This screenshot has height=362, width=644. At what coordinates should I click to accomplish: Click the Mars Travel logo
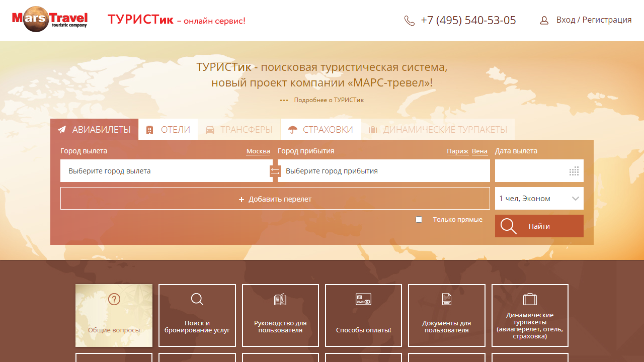tap(49, 20)
